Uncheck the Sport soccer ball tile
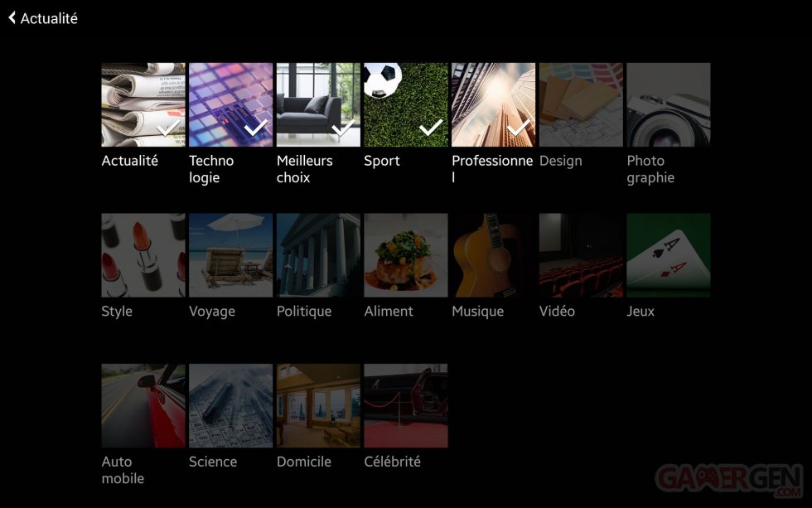Viewport: 812px width, 508px height. point(406,104)
